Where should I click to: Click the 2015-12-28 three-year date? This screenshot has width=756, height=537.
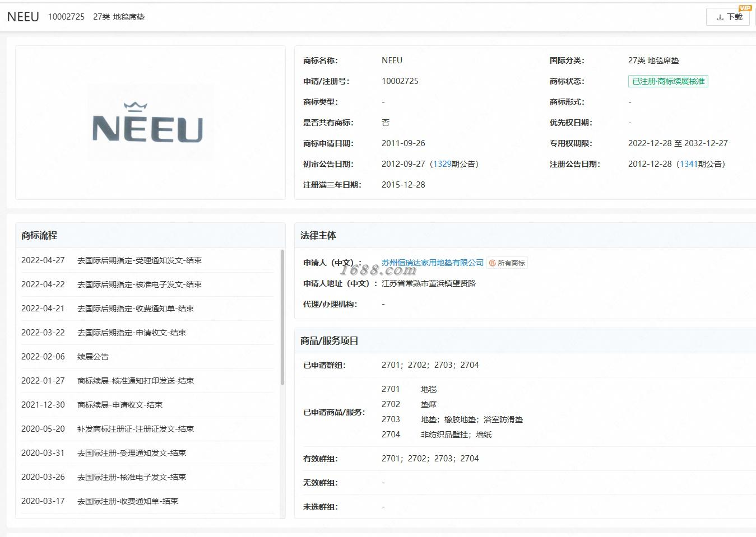tap(403, 185)
